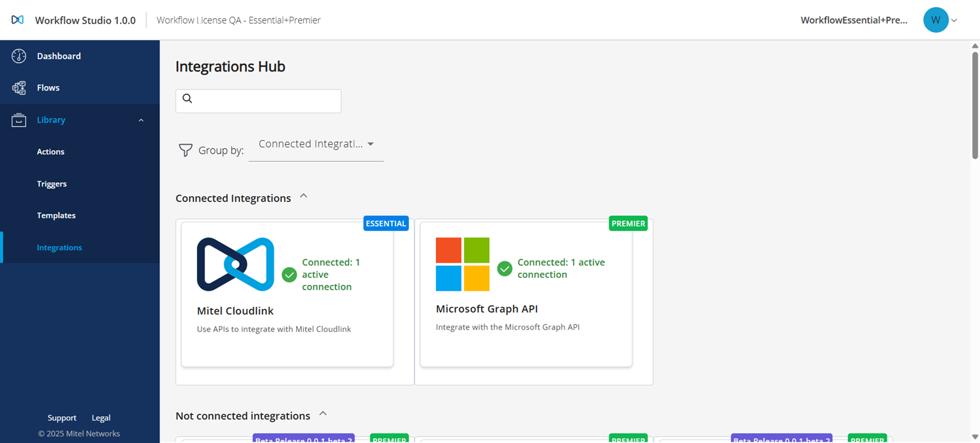This screenshot has height=443, width=980.
Task: Click the Group by filter funnel icon
Action: (185, 150)
